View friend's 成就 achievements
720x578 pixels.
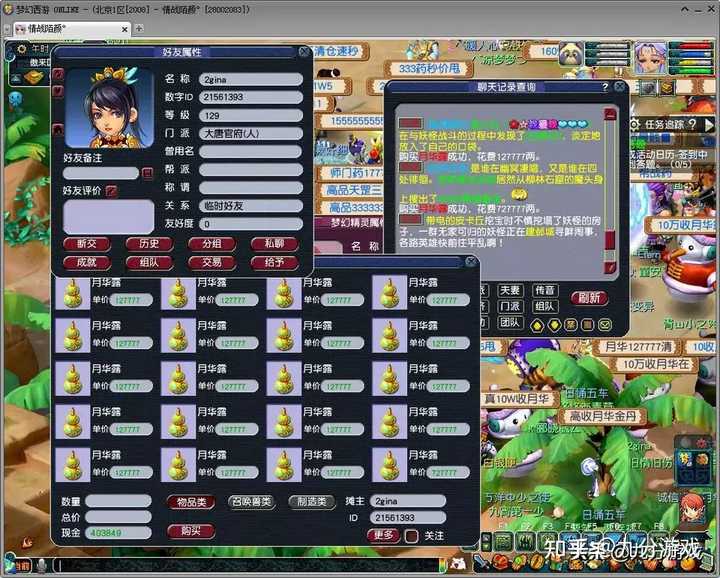[x=87, y=263]
